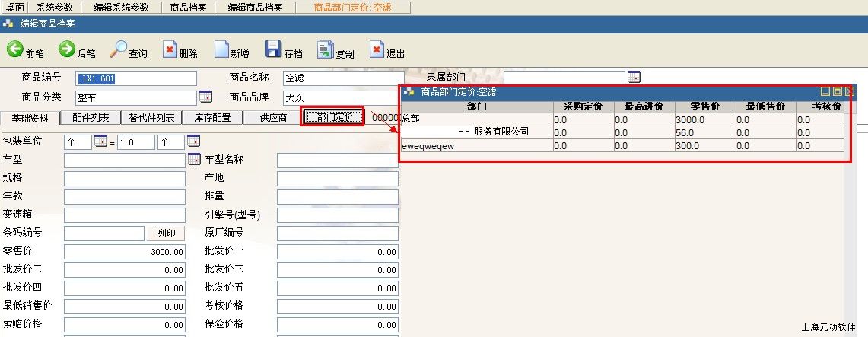
Task: Click the 零售价 column header
Action: tap(704, 107)
